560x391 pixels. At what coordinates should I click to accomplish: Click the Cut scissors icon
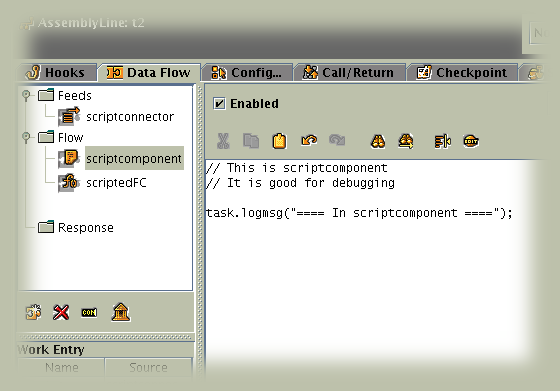click(223, 141)
